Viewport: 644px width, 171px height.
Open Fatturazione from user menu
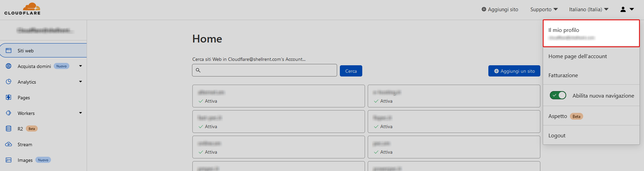click(591, 75)
